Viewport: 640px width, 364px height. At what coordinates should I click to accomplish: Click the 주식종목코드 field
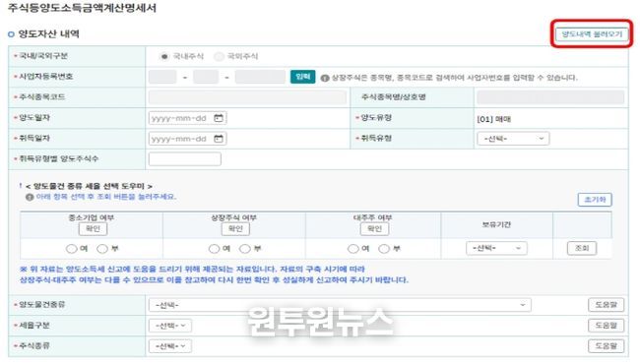tap(247, 97)
